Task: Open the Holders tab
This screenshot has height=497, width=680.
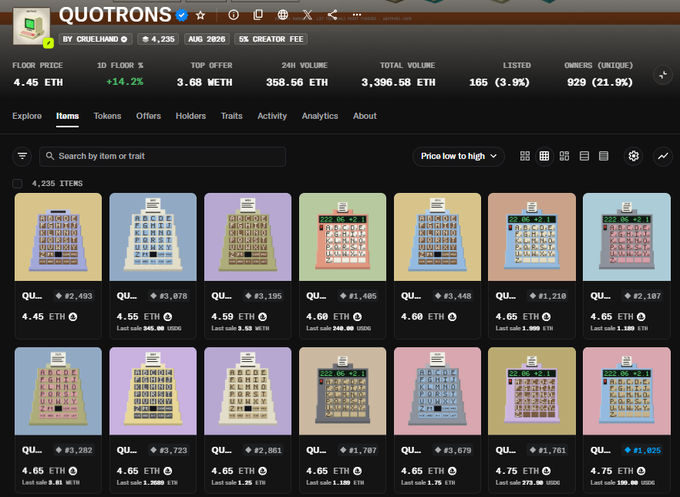Action: [191, 116]
